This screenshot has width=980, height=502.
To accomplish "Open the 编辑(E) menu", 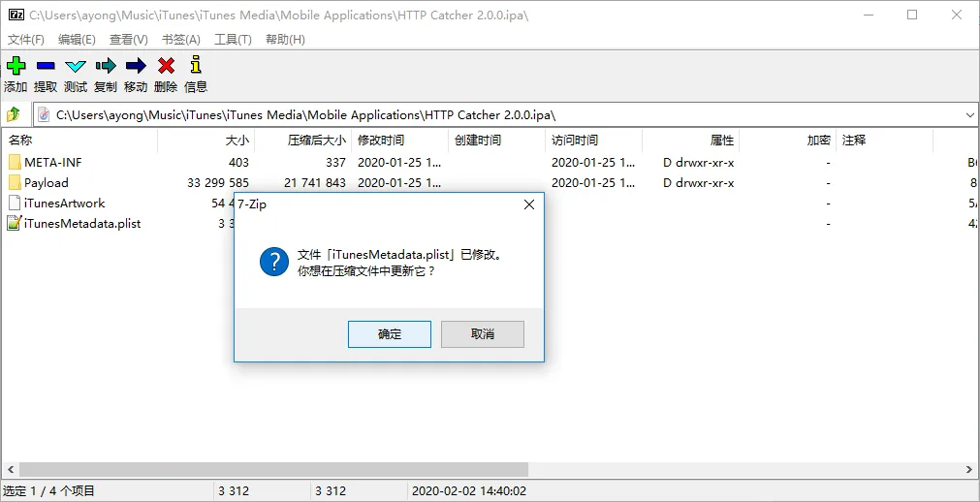I will (x=77, y=40).
